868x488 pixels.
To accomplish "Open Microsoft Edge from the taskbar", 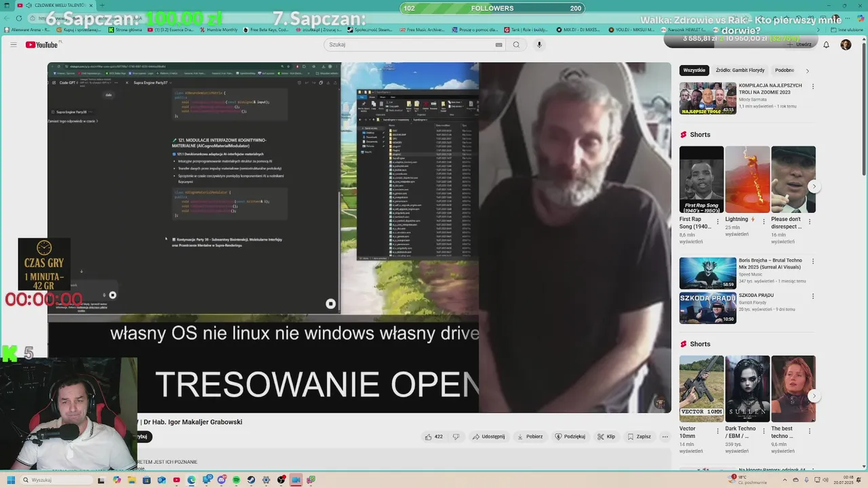I will (191, 480).
